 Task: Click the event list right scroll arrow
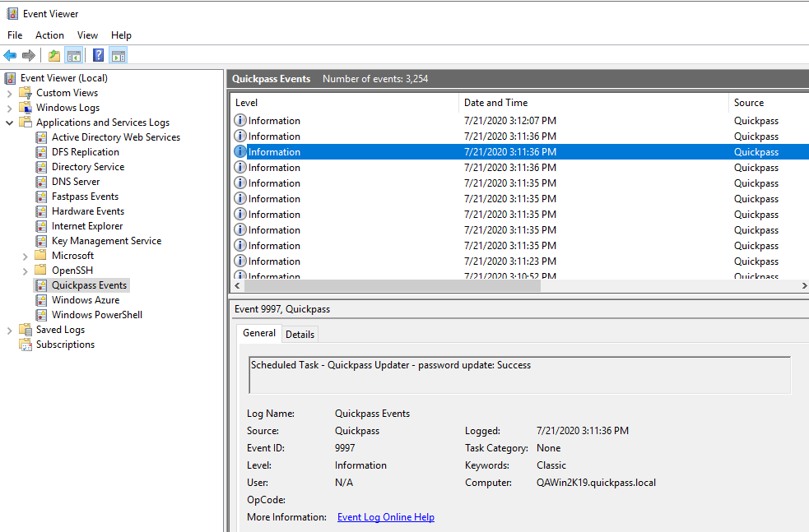point(804,285)
